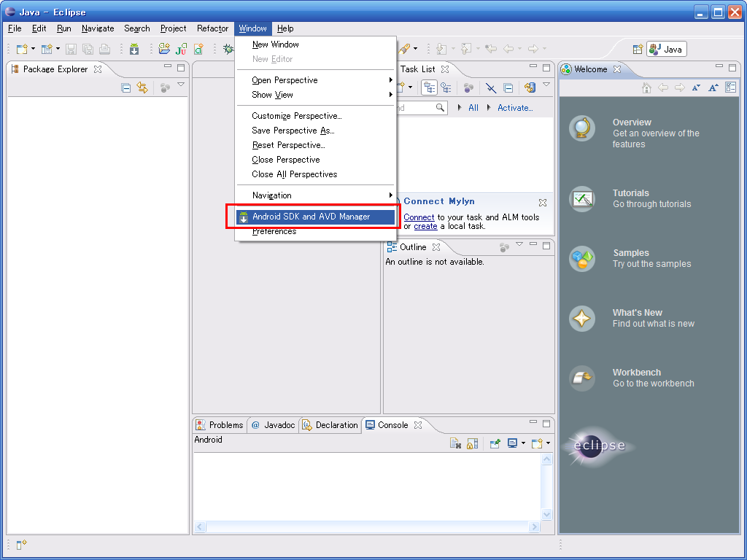Switch to the Javadoc tab
Image resolution: width=747 pixels, height=560 pixels.
coord(274,425)
